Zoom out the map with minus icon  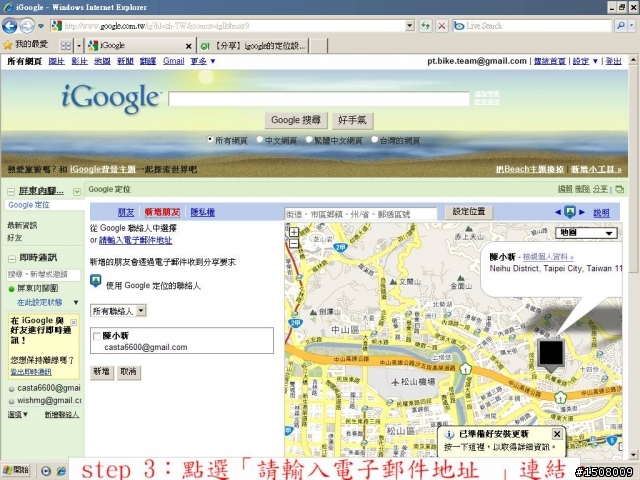293,243
